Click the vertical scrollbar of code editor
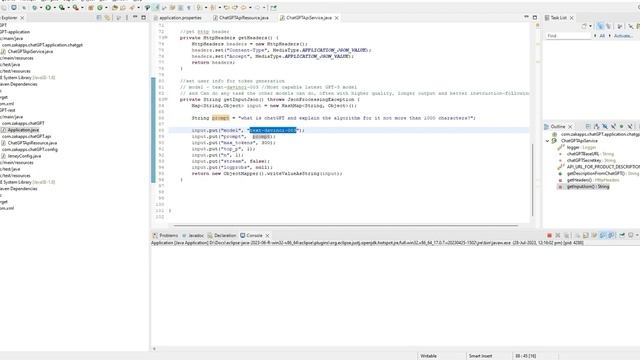 coord(533,180)
